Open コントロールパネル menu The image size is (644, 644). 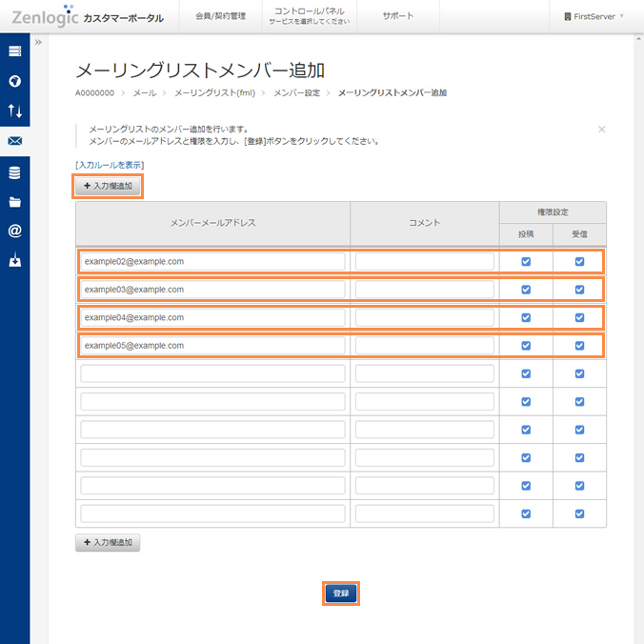click(x=310, y=16)
